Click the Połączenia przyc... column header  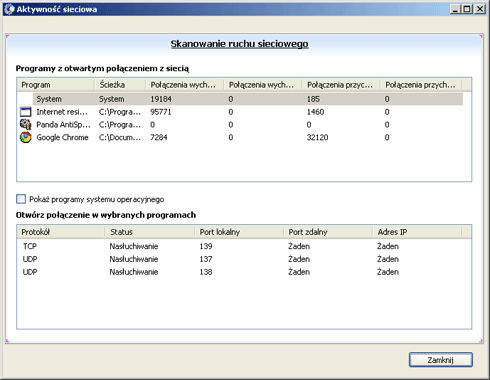(x=341, y=85)
